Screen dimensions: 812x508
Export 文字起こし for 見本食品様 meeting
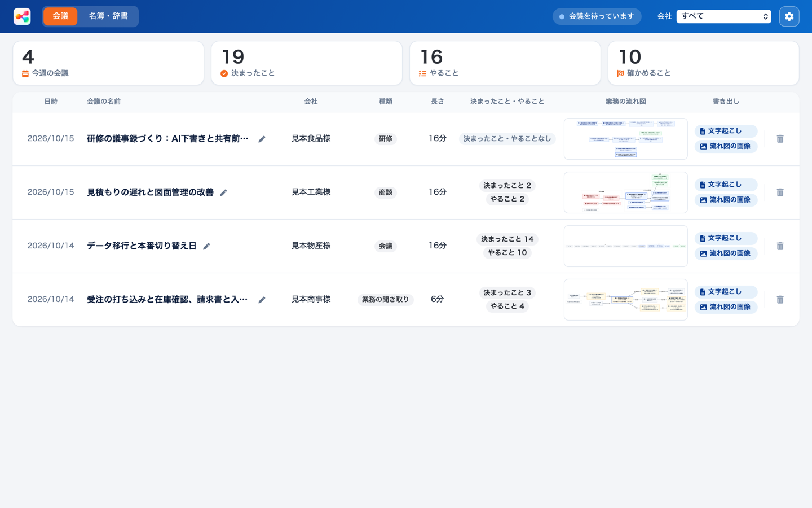(726, 131)
